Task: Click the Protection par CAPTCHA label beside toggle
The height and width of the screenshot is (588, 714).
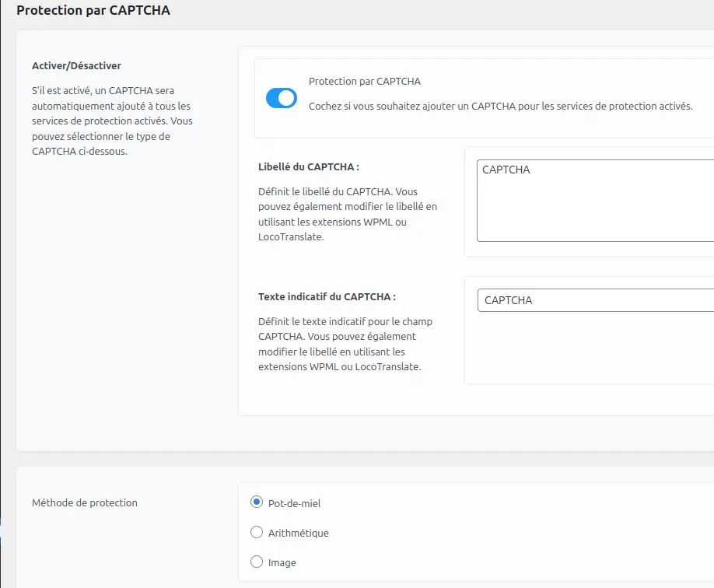Action: [365, 81]
